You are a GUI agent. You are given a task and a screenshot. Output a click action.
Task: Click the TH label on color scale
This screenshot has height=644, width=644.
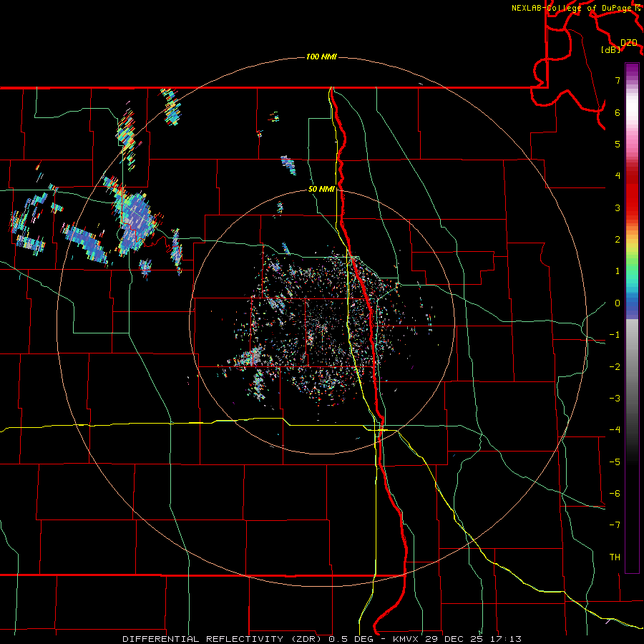(615, 557)
